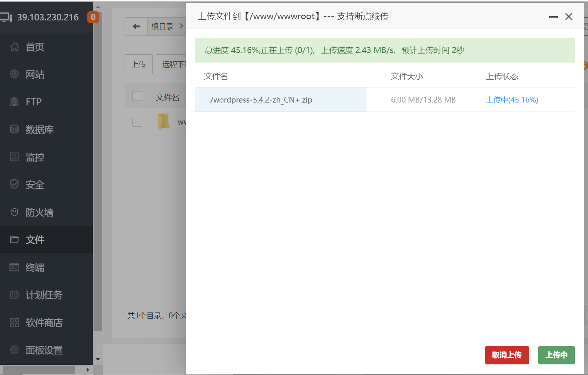Image resolution: width=588 pixels, height=375 pixels.
Task: Click the green 上传中 button
Action: pos(556,355)
